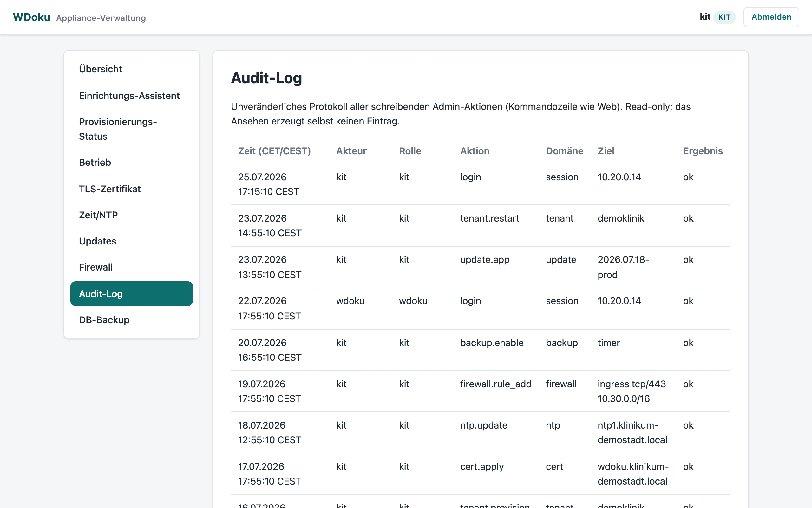The width and height of the screenshot is (812, 508).
Task: Click the 20.07.2026 16:55:10 timestamp cell
Action: coord(270,350)
